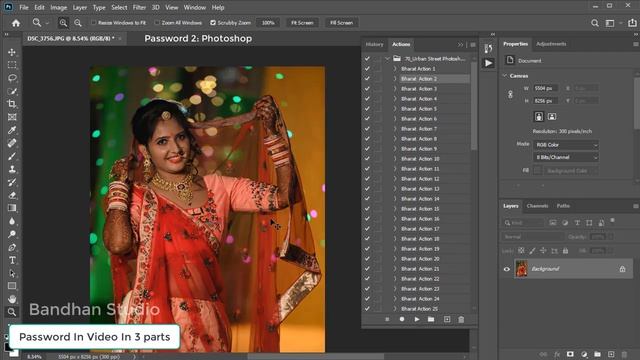
Task: Open the File menu
Action: coord(24,7)
